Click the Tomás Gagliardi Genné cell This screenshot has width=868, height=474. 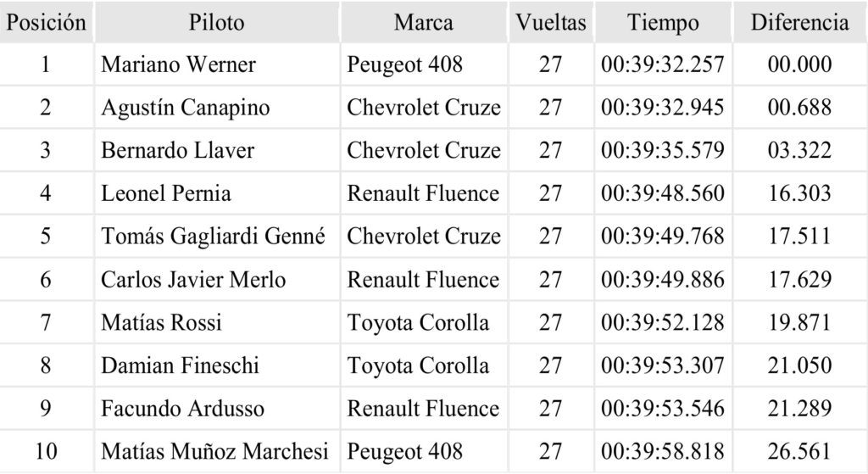[x=213, y=237]
